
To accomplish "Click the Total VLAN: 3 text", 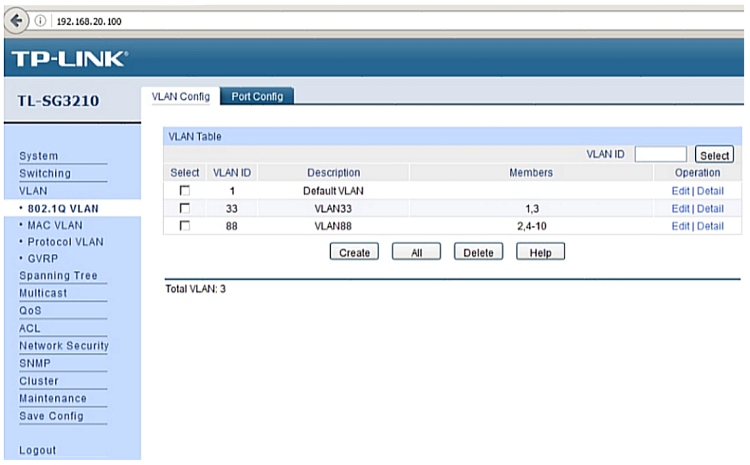I will click(195, 289).
